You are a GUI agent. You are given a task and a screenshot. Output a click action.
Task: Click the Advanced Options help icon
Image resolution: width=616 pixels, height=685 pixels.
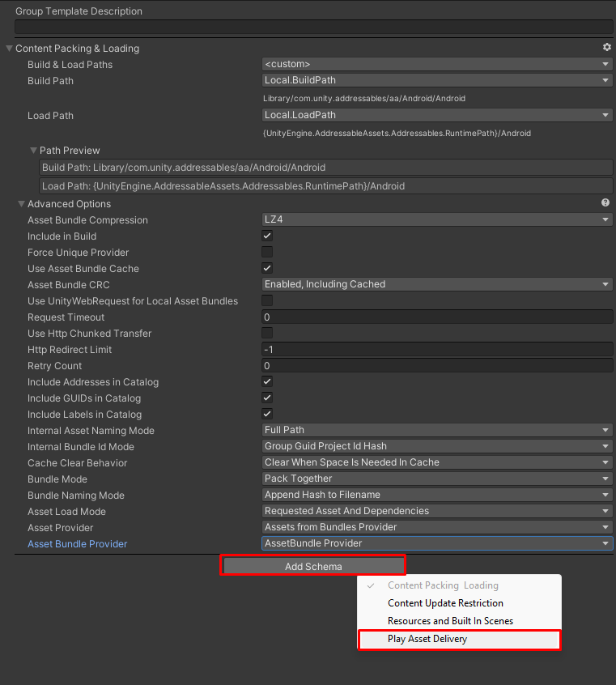[605, 203]
